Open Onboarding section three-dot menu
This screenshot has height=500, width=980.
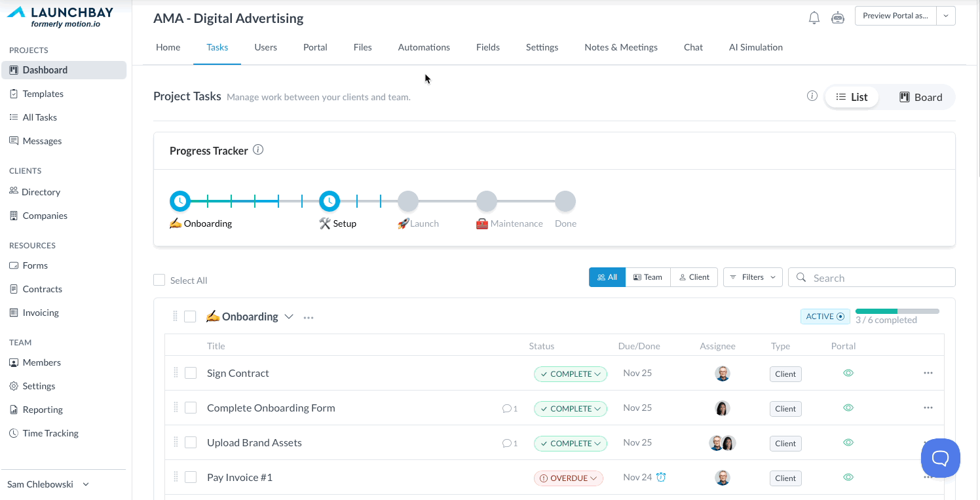coord(309,317)
